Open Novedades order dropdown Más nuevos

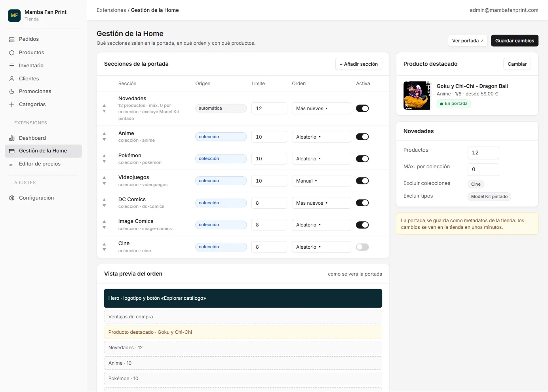pos(321,108)
